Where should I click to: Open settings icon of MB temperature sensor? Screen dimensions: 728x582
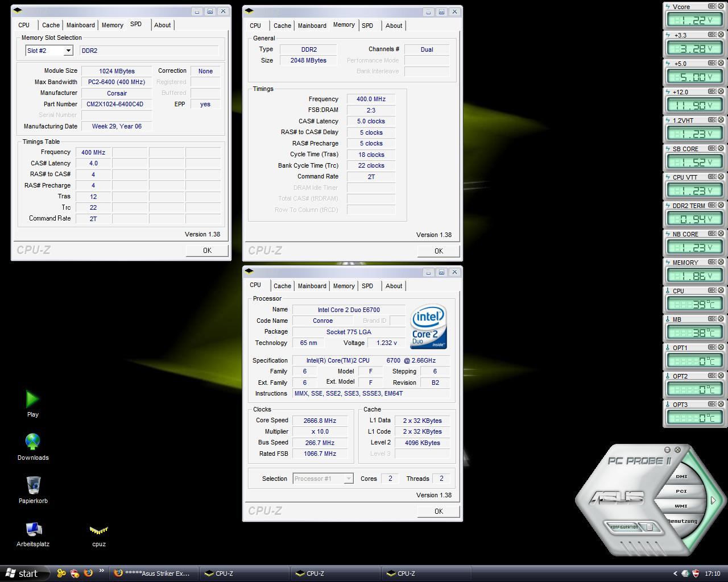click(x=712, y=319)
